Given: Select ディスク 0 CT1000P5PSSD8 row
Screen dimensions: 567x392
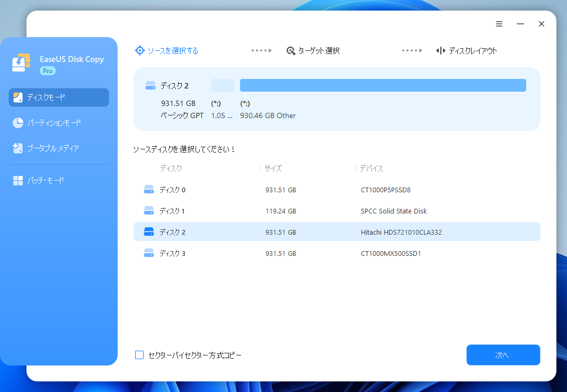Looking at the screenshot, I should (336, 190).
